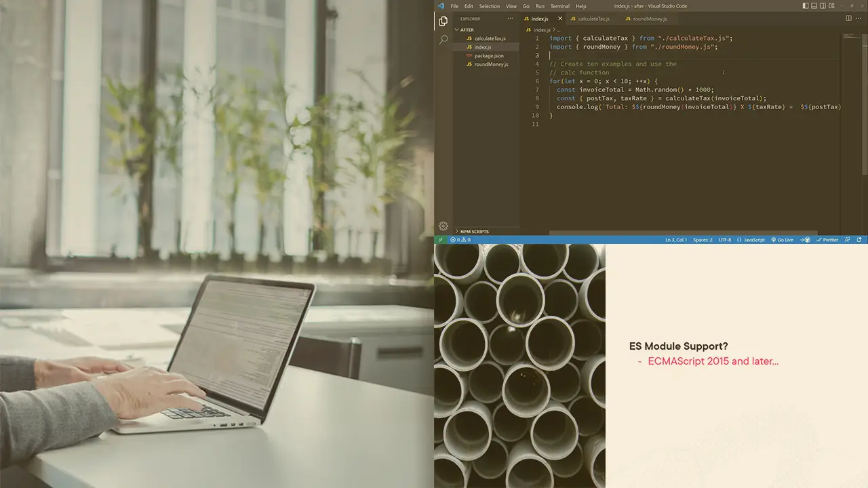Toggle primary side bar layout icon
Screen dimensions: 868x488
click(806, 6)
